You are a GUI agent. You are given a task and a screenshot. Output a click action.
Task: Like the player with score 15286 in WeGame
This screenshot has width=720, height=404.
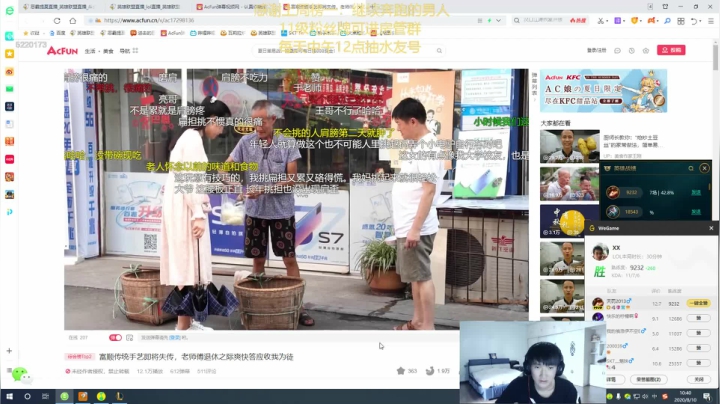click(x=698, y=348)
